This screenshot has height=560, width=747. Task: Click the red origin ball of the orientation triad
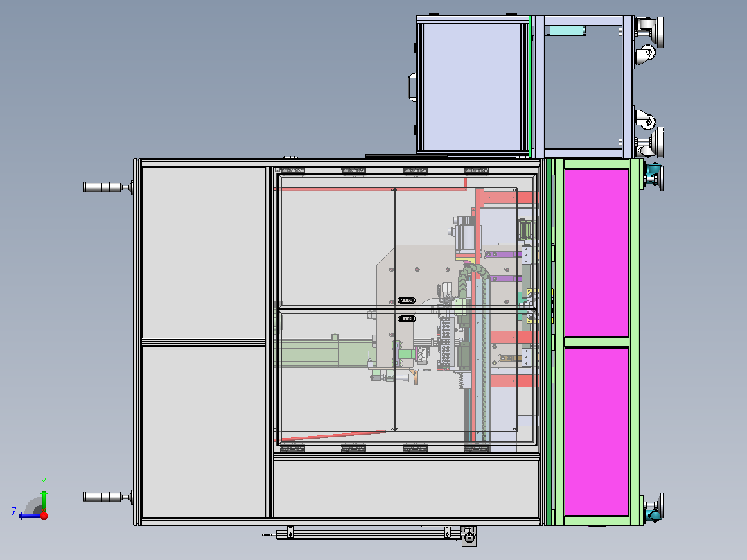point(44,516)
